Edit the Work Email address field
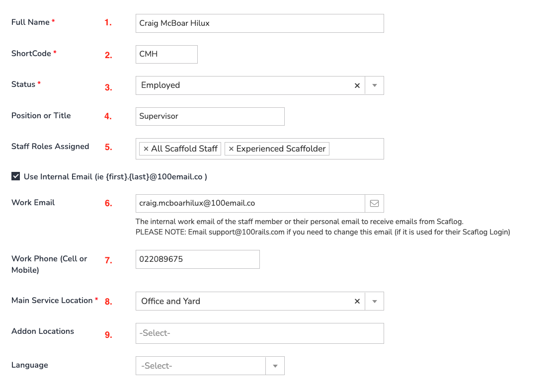The width and height of the screenshot is (560, 392). coord(250,204)
